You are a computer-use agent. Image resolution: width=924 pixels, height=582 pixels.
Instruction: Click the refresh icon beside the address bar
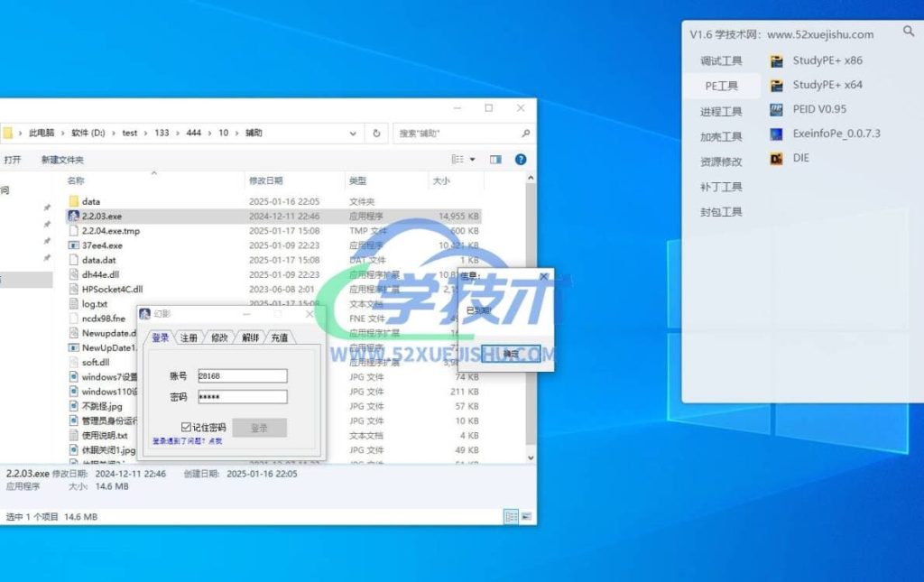tap(376, 133)
